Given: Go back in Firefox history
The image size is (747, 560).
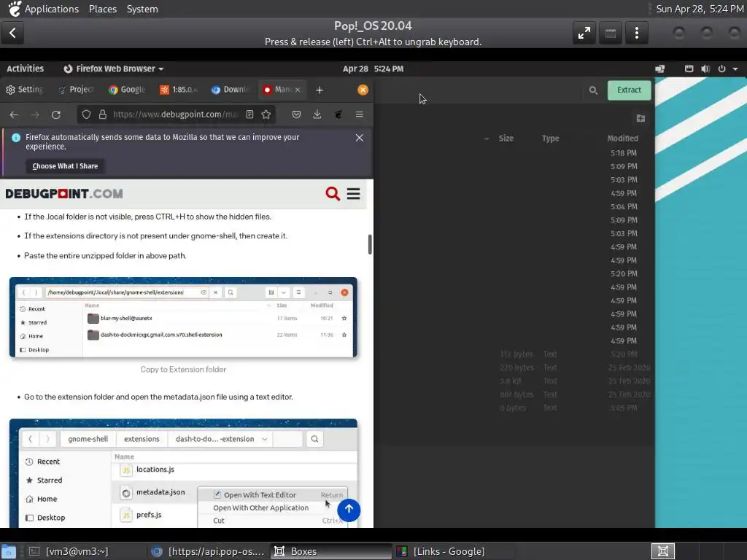Looking at the screenshot, I should point(14,114).
